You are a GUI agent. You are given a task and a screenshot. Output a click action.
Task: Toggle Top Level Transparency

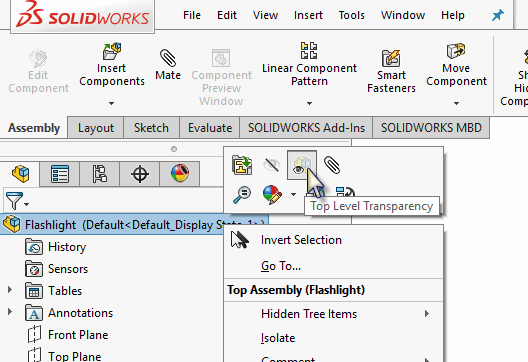pos(302,165)
